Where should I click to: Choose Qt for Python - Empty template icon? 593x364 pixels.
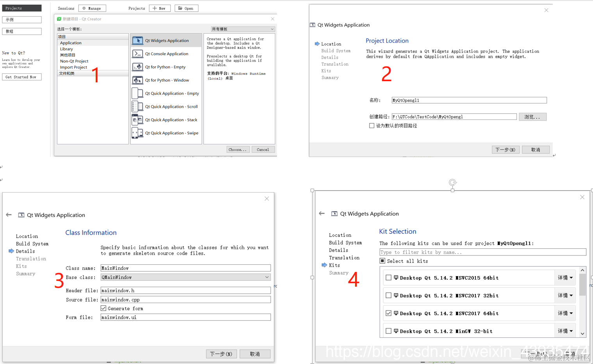coord(138,67)
